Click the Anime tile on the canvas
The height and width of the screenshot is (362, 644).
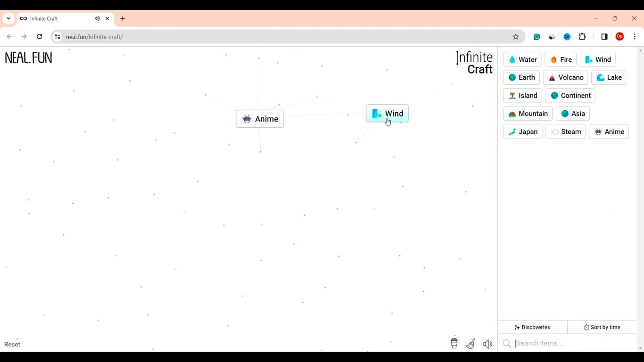click(x=260, y=119)
